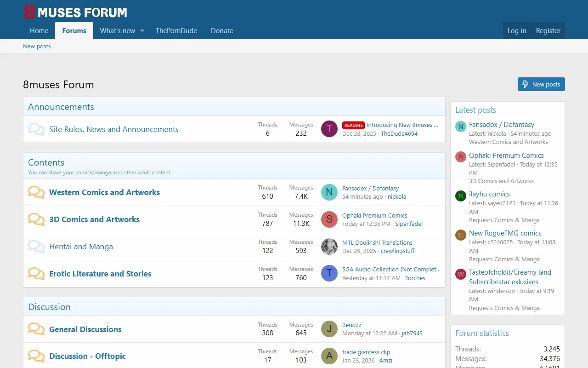This screenshot has width=588, height=368.
Task: Click the 8MUSES FORUM logo
Action: tap(75, 12)
